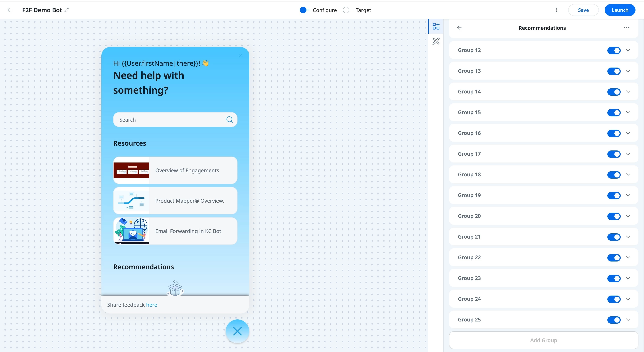The height and width of the screenshot is (352, 644).
Task: Select the Recommendations heading in bot preview
Action: (144, 267)
